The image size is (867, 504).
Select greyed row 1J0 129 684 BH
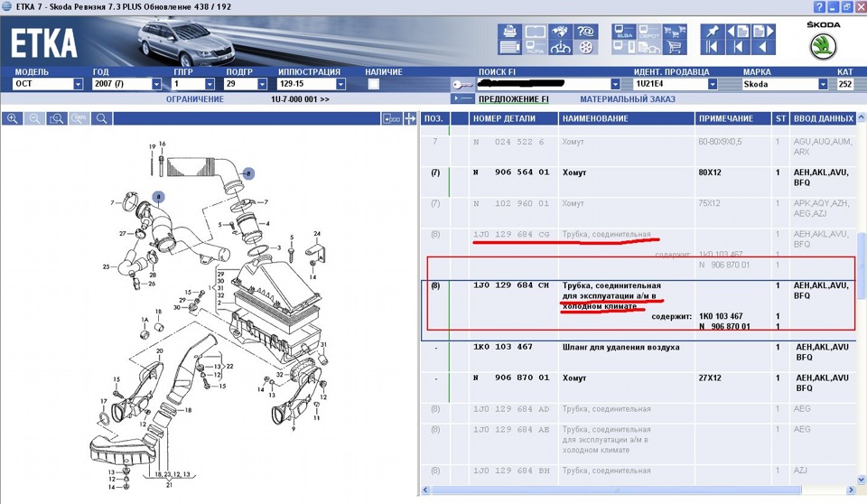click(639, 473)
